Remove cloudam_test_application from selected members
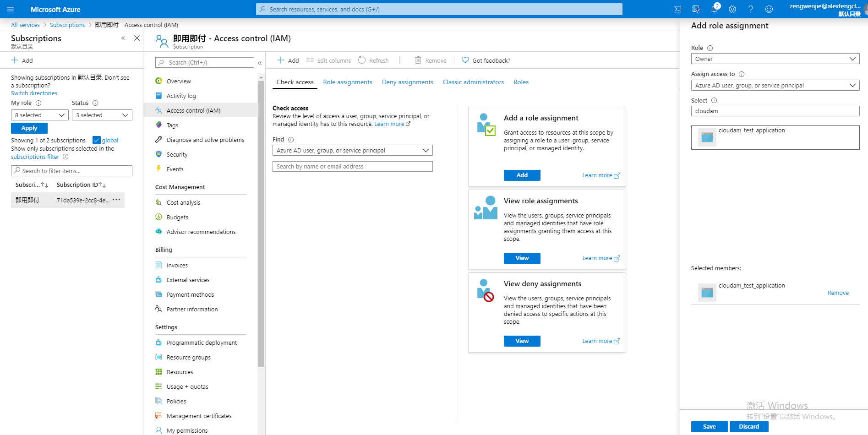This screenshot has height=435, width=868. click(838, 293)
